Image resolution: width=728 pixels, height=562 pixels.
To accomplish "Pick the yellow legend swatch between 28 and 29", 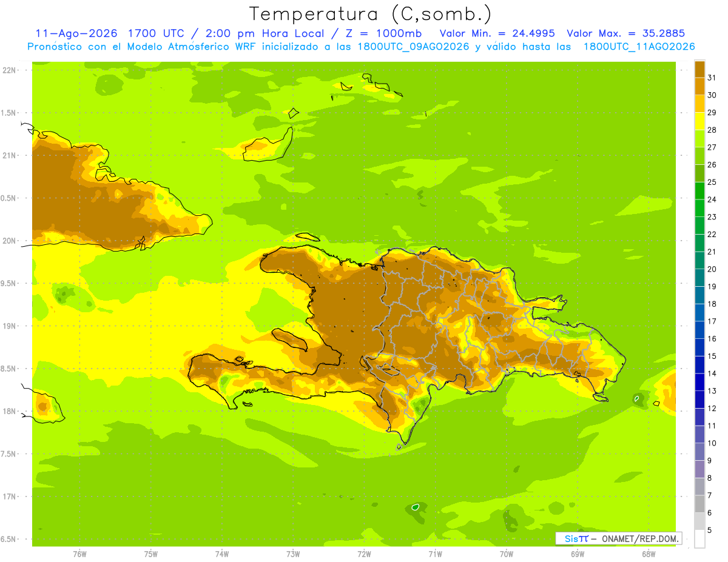I will click(699, 121).
